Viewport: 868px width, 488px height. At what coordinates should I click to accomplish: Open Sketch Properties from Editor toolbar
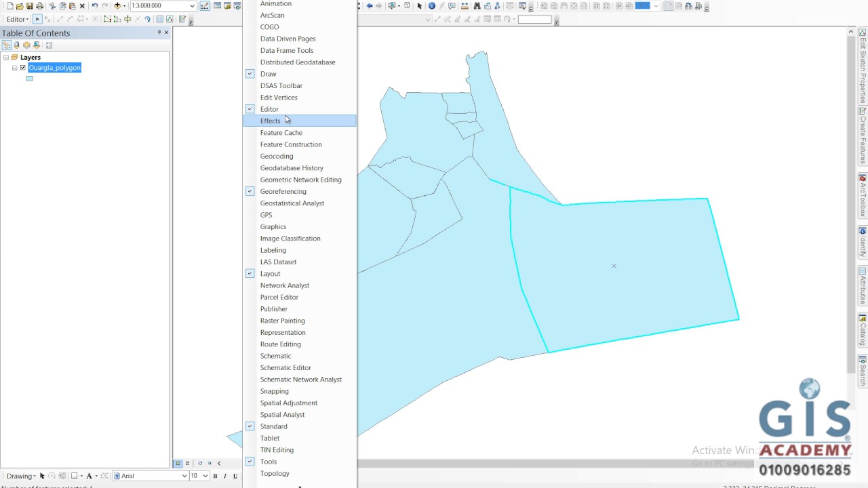tap(170, 19)
